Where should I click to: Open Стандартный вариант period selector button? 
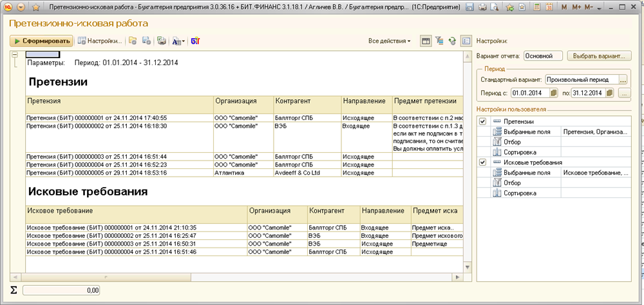point(623,80)
